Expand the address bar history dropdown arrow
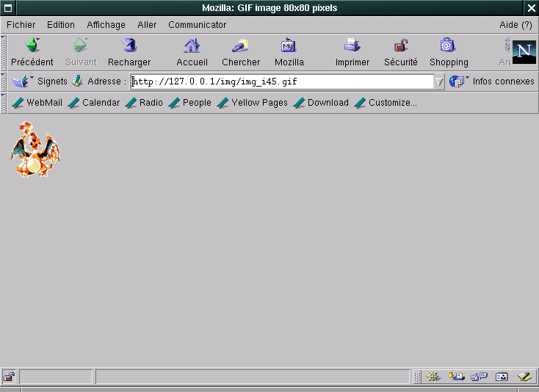The image size is (539, 392). [440, 81]
